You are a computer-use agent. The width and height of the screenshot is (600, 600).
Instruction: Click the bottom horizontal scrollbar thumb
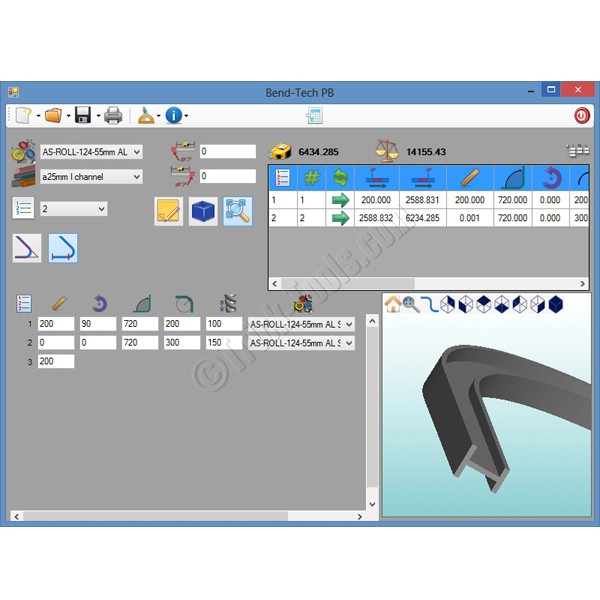tap(155, 516)
